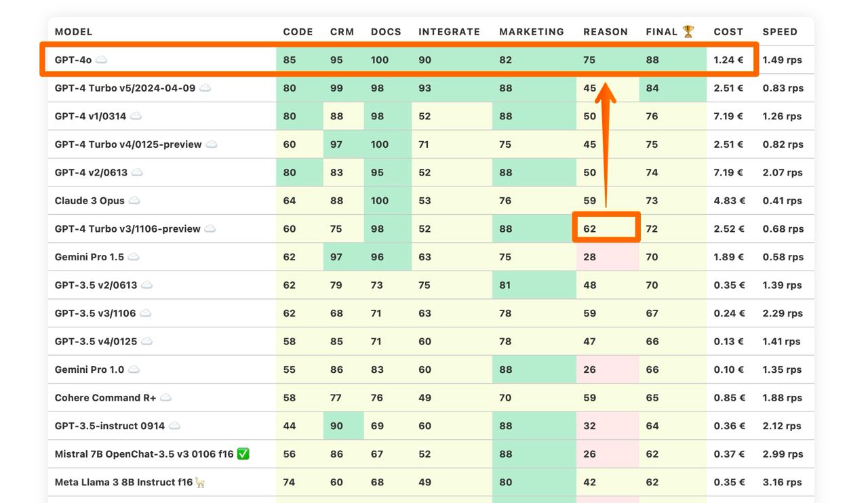The height and width of the screenshot is (503, 868).
Task: Select the Cohere Command R+ model name
Action: pos(105,398)
